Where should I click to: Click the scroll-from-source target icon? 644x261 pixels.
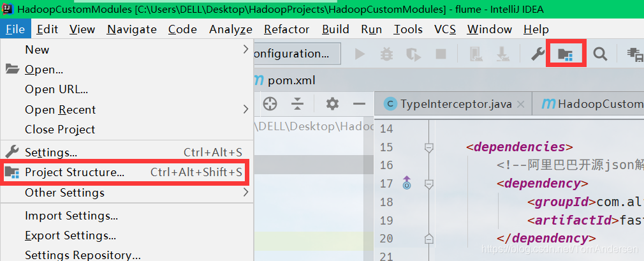[270, 104]
